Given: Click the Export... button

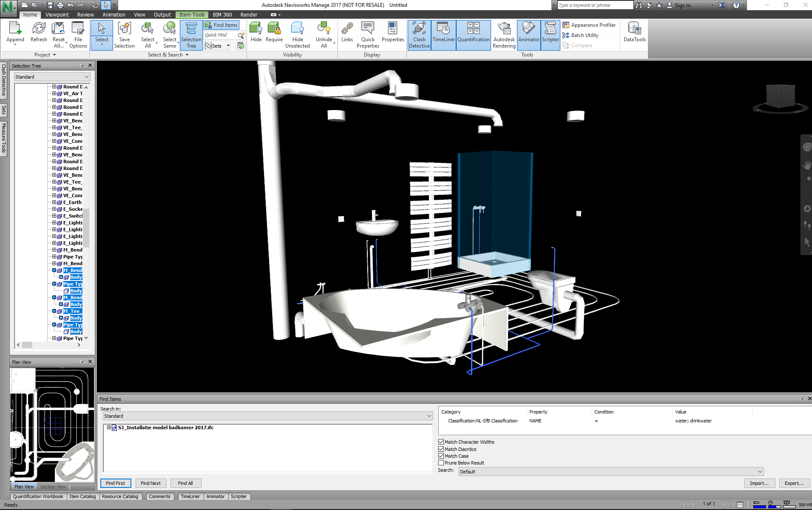Looking at the screenshot, I should pyautogui.click(x=794, y=483).
